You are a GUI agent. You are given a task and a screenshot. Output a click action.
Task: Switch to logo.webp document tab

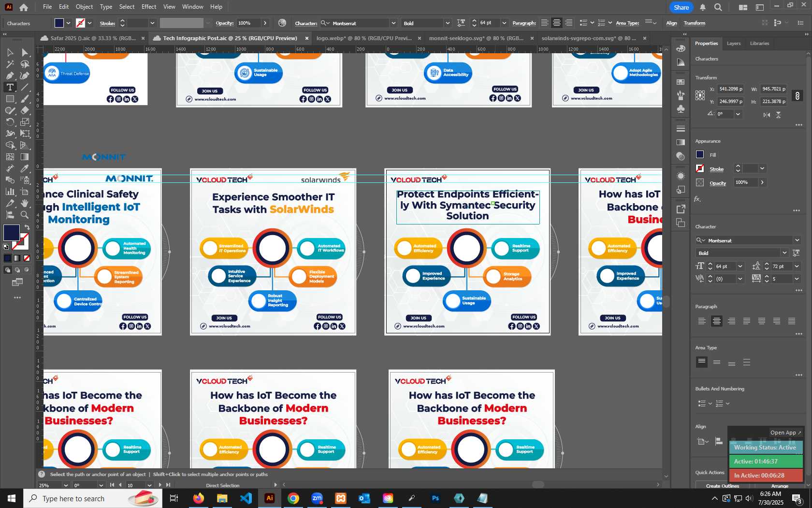coord(364,38)
